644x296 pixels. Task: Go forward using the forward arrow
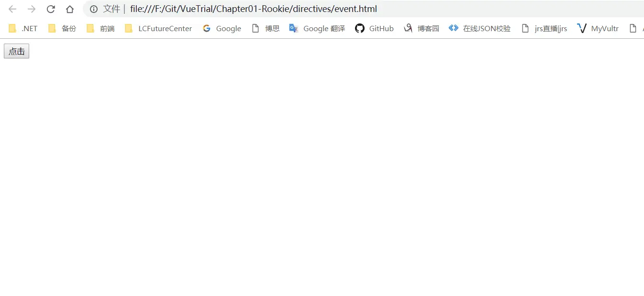click(x=32, y=9)
